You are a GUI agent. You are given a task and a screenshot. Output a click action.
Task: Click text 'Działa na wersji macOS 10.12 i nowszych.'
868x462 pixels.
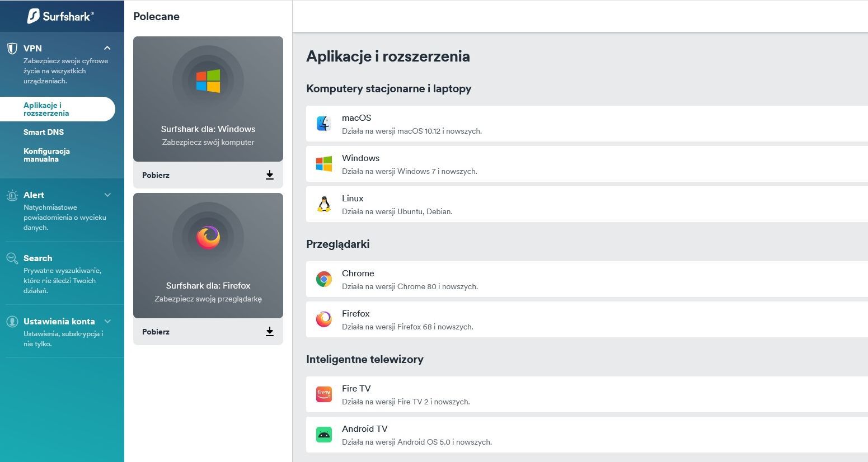(x=412, y=131)
